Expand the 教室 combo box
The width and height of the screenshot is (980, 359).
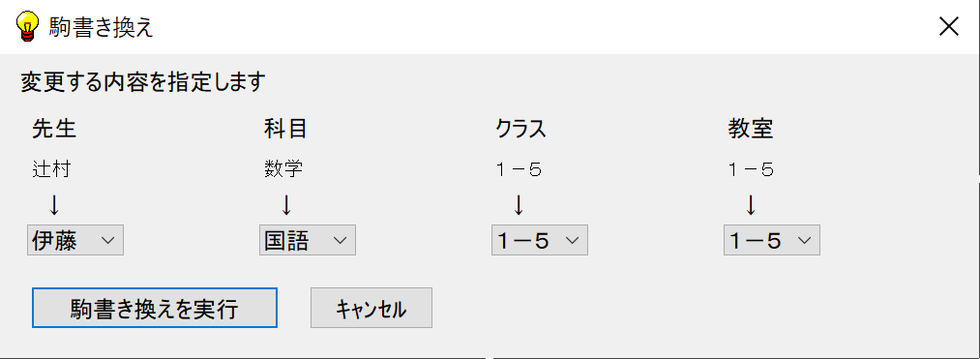tap(772, 240)
